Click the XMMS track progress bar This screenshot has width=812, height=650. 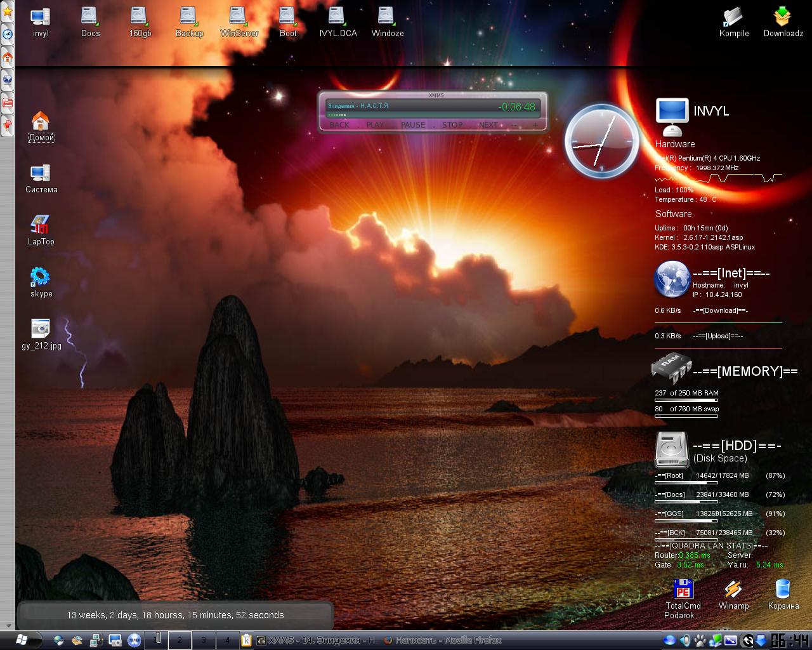click(x=431, y=116)
